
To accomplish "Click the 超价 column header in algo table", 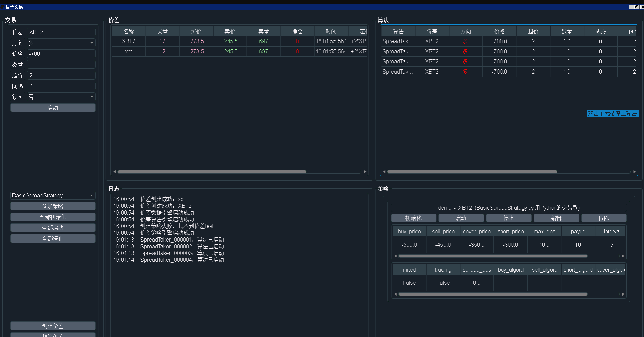I will [533, 31].
